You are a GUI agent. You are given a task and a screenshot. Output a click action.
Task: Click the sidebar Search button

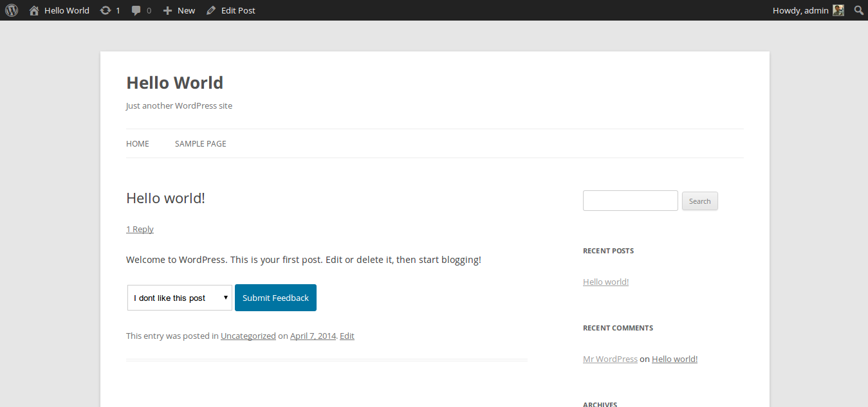pyautogui.click(x=700, y=201)
